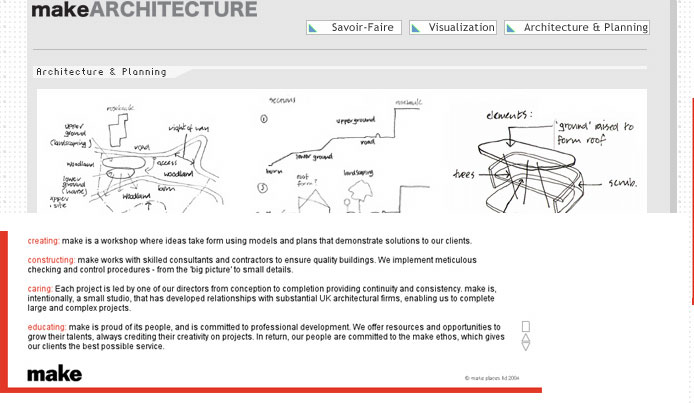This screenshot has height=403, width=694.
Task: Click the 'creating:' red heading
Action: click(43, 241)
